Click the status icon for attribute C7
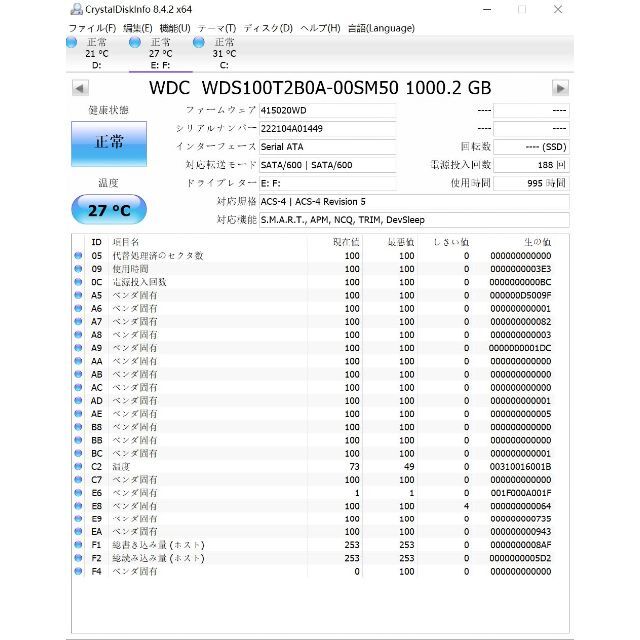Image resolution: width=640 pixels, height=640 pixels. click(x=78, y=479)
